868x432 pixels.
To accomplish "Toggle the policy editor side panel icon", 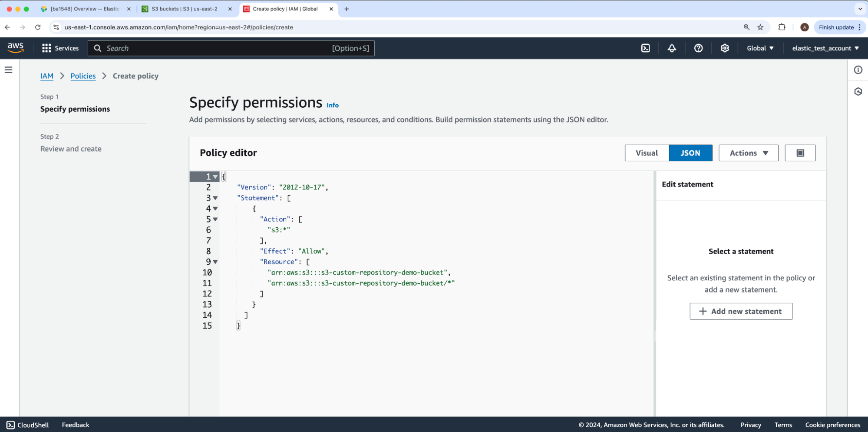I will click(800, 153).
